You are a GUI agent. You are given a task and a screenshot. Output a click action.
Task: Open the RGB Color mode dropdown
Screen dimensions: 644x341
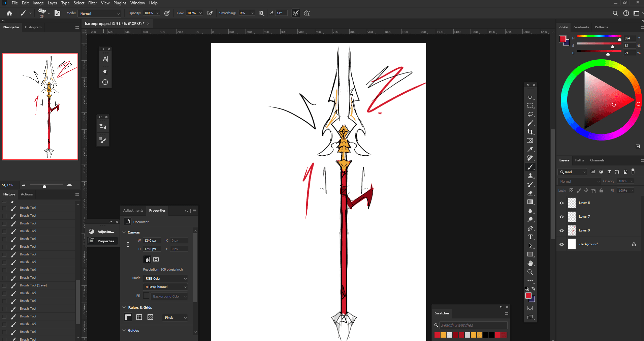[x=165, y=279]
